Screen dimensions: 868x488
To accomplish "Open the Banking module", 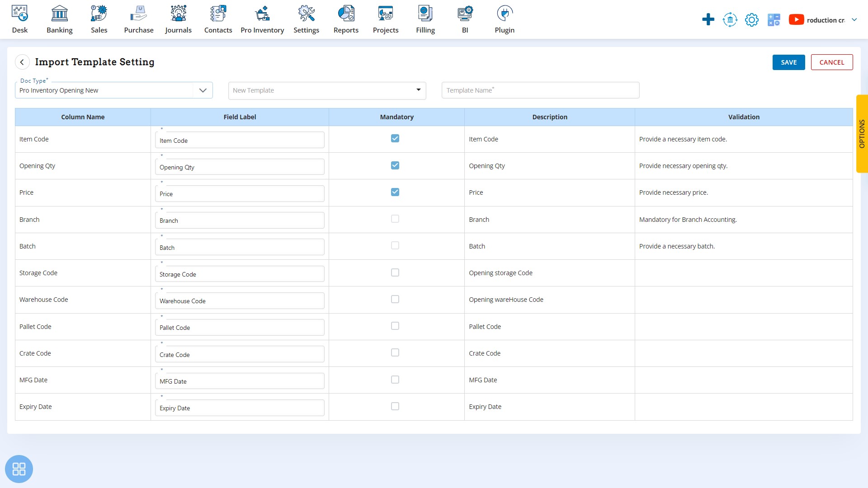I will 60,19.
